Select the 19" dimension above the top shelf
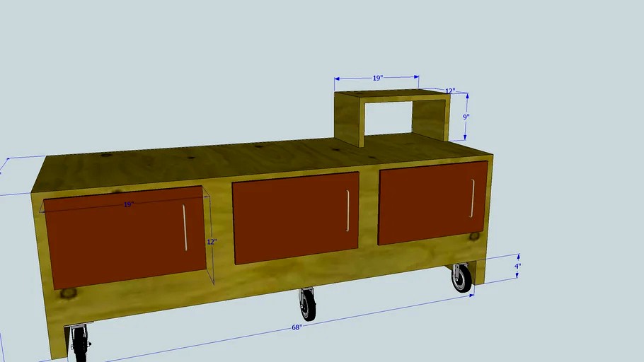This screenshot has height=362, width=644. [378, 78]
